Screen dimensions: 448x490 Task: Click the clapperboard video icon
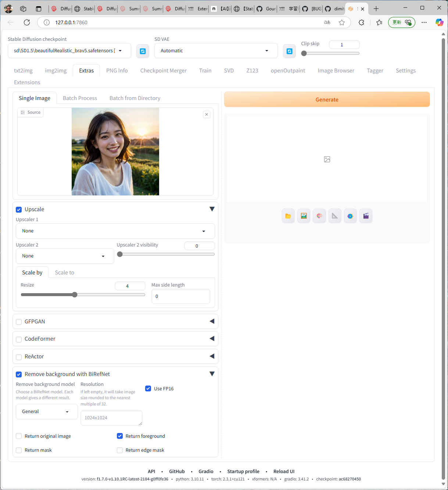point(366,216)
